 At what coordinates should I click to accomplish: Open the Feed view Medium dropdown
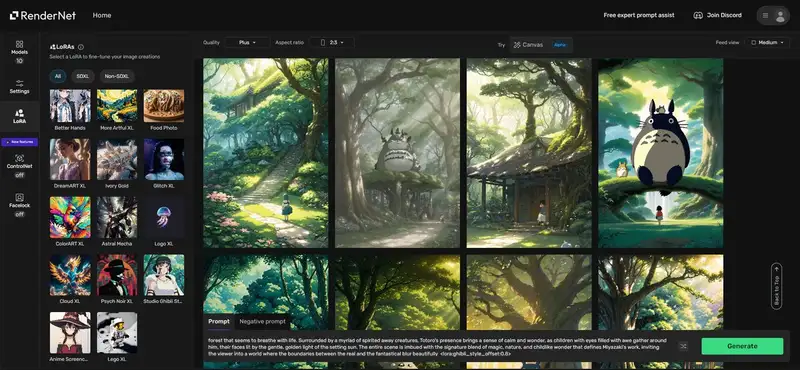pyautogui.click(x=767, y=42)
